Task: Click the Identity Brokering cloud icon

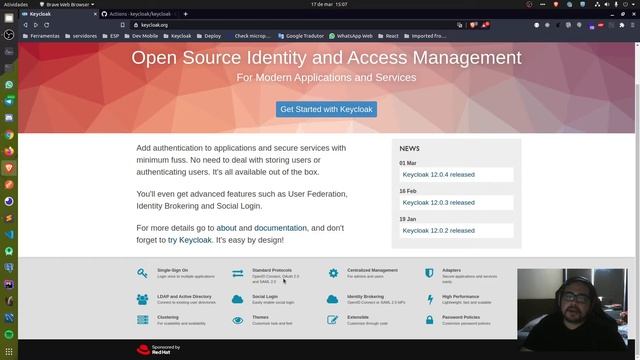Action: [333, 299]
